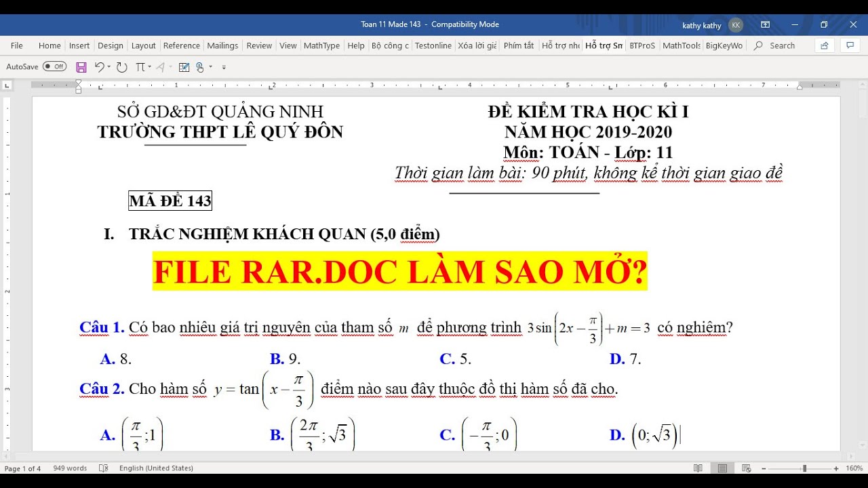Click the zoom out minus button

point(764,468)
